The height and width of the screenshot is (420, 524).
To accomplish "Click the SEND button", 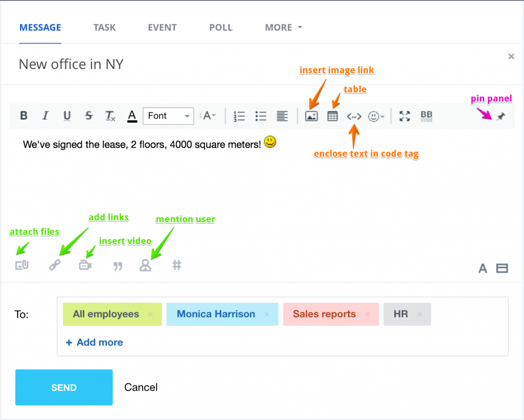I will click(64, 388).
